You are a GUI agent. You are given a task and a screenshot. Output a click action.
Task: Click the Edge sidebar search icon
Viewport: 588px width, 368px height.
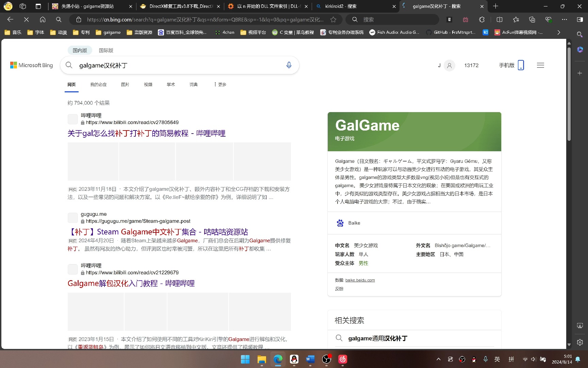(x=580, y=34)
